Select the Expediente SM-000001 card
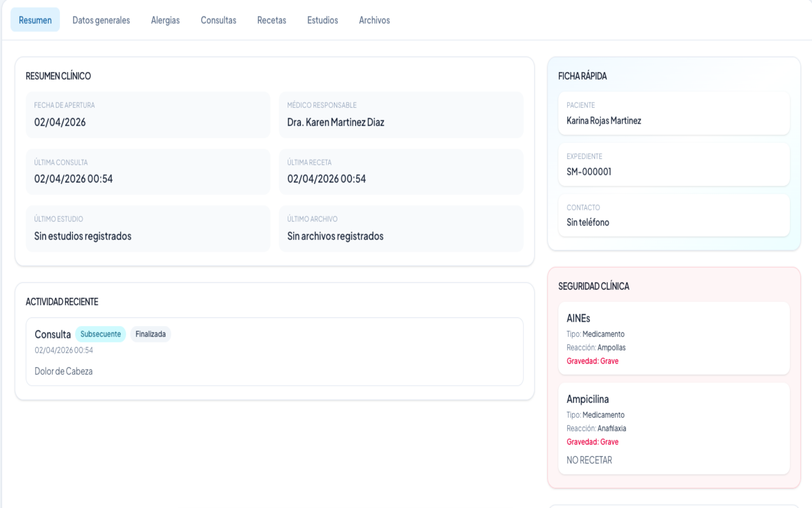This screenshot has height=508, width=812. [673, 165]
